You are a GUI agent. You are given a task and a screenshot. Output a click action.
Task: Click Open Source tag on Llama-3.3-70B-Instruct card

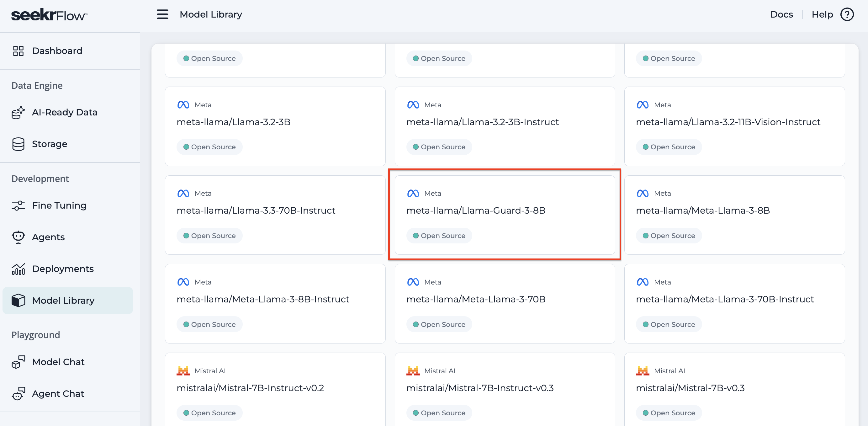point(209,236)
